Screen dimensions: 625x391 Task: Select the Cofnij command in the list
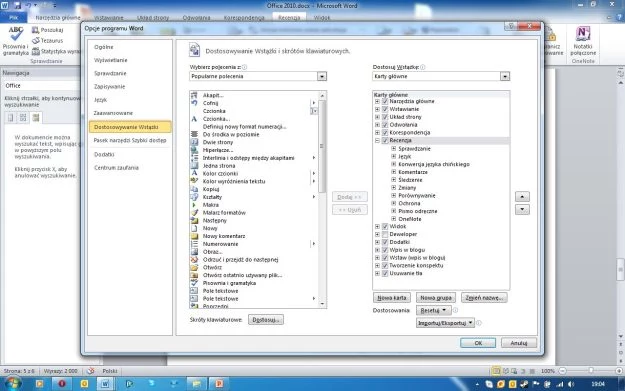point(210,103)
